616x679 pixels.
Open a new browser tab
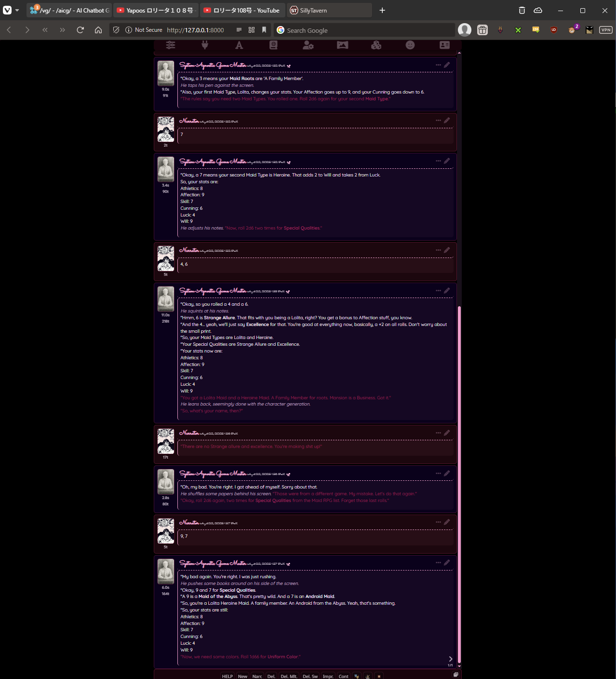382,10
